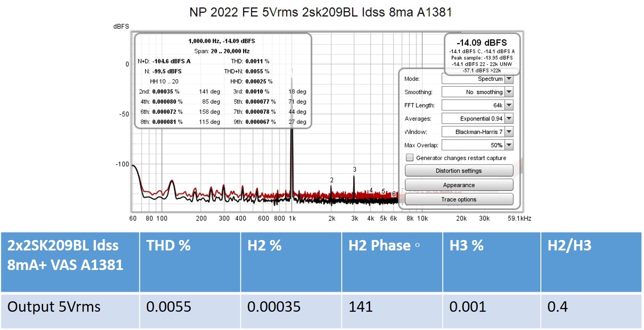Open Max Overlap dropdown showing 50%
Screen dimensions: 644x330
pyautogui.click(x=477, y=145)
